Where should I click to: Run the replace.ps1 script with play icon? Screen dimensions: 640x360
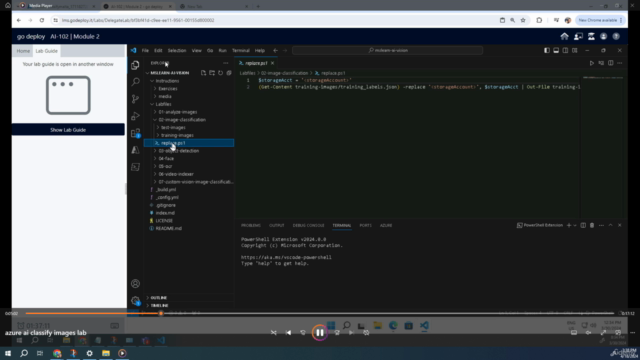point(591,63)
